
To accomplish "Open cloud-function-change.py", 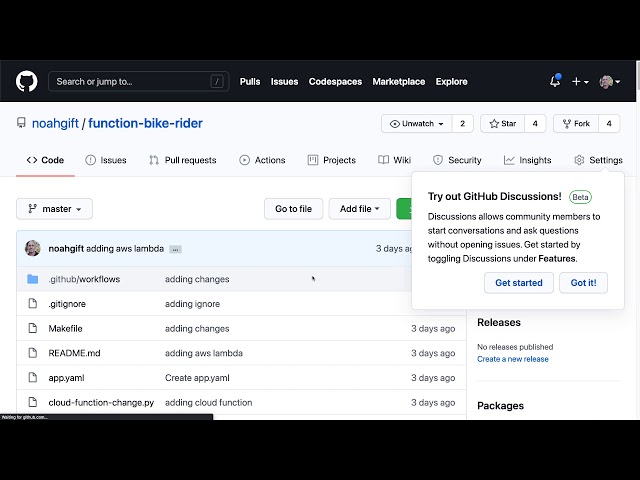I will [x=101, y=402].
